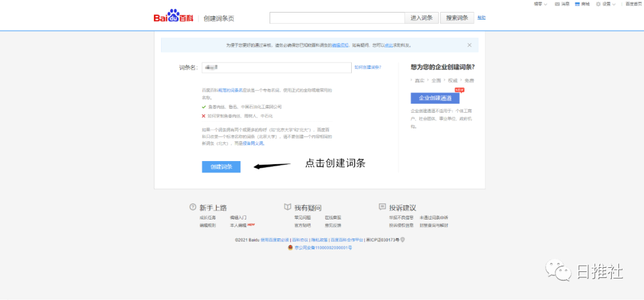Open the 如何创建词条? help link
The width and height of the screenshot is (644, 300).
coord(367,67)
